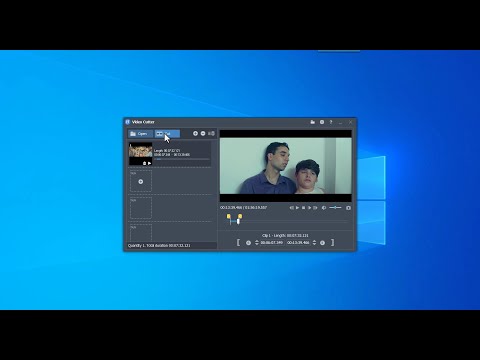Step to the next frame
Viewport: 480px width, 360px height.
(309, 208)
